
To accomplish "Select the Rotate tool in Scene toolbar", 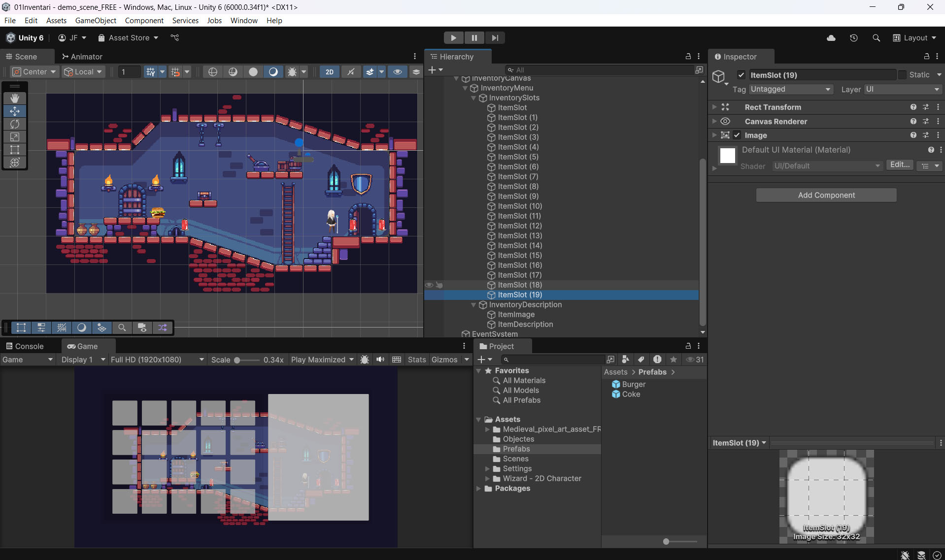I will click(x=15, y=124).
